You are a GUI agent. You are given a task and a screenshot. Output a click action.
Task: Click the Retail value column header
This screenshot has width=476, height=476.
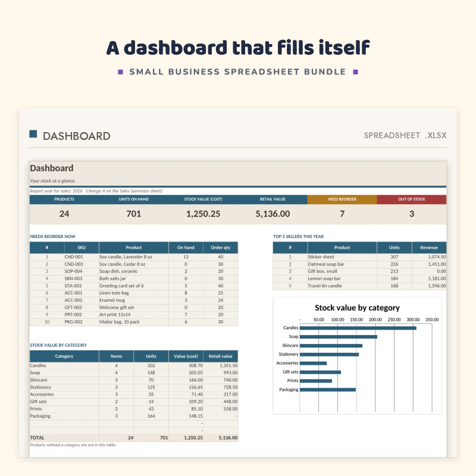tap(220, 356)
